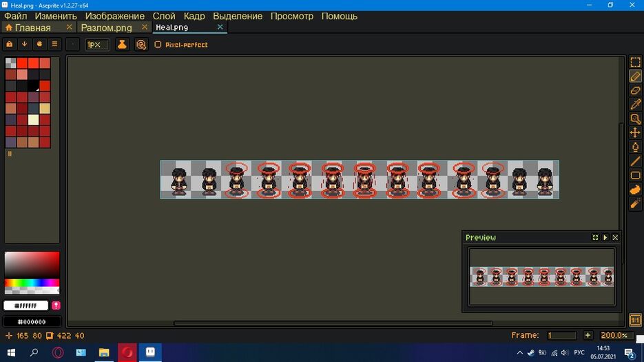
Task: Click the Frame number field
Action: click(561, 335)
